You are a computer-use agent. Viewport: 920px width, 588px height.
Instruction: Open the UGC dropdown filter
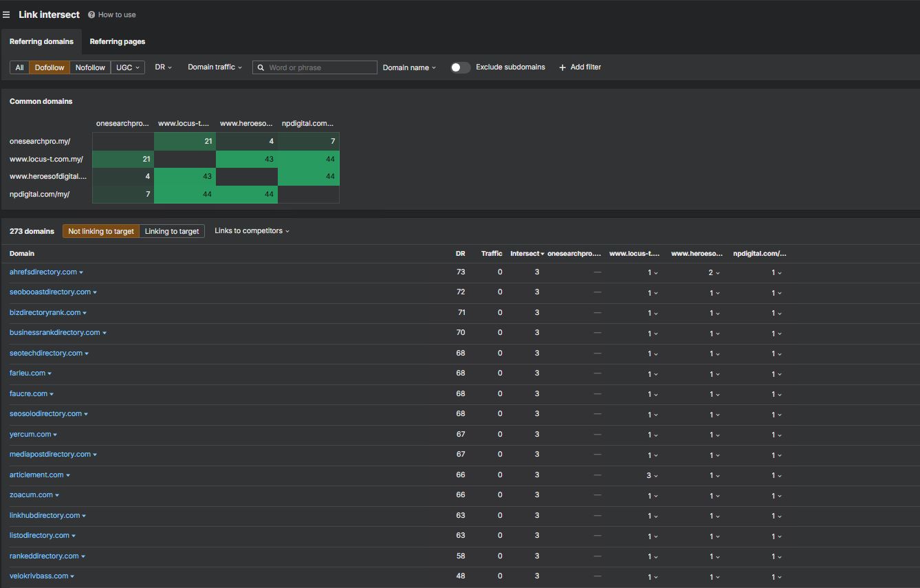click(x=127, y=67)
